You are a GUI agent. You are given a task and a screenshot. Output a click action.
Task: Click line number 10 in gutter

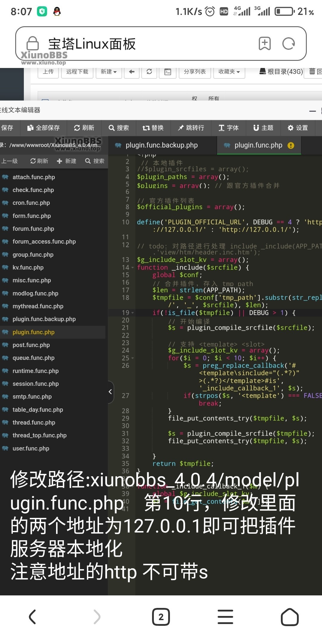pyautogui.click(x=126, y=222)
